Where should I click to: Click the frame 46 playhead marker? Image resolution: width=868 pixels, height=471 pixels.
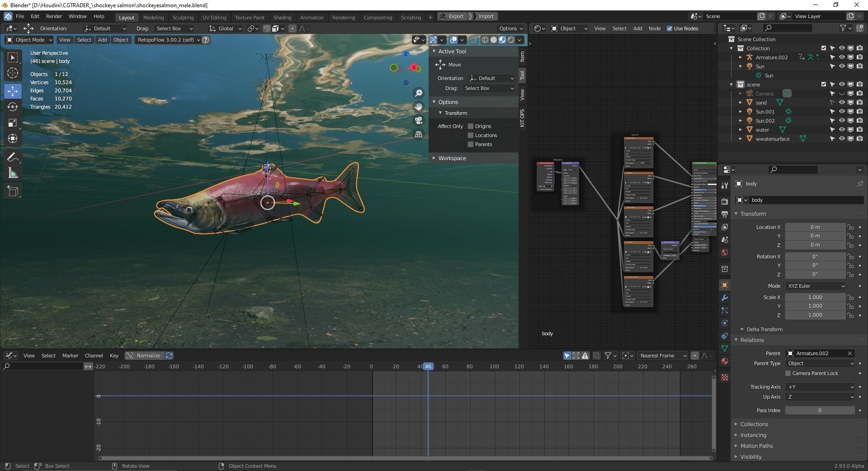click(428, 366)
